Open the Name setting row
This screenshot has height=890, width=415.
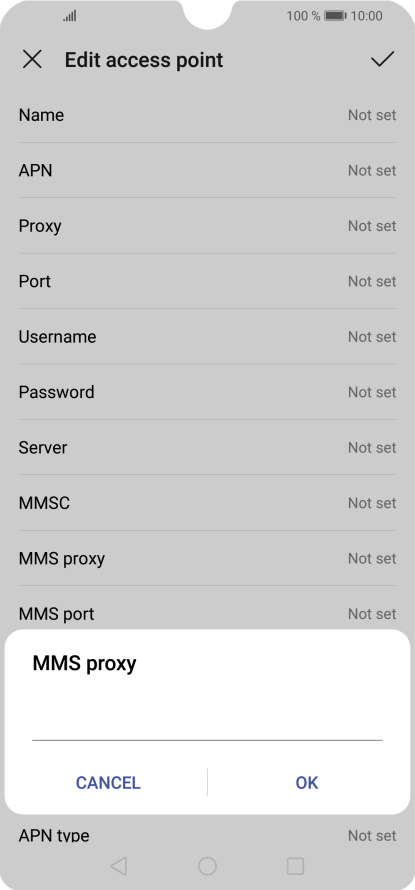tap(207, 115)
